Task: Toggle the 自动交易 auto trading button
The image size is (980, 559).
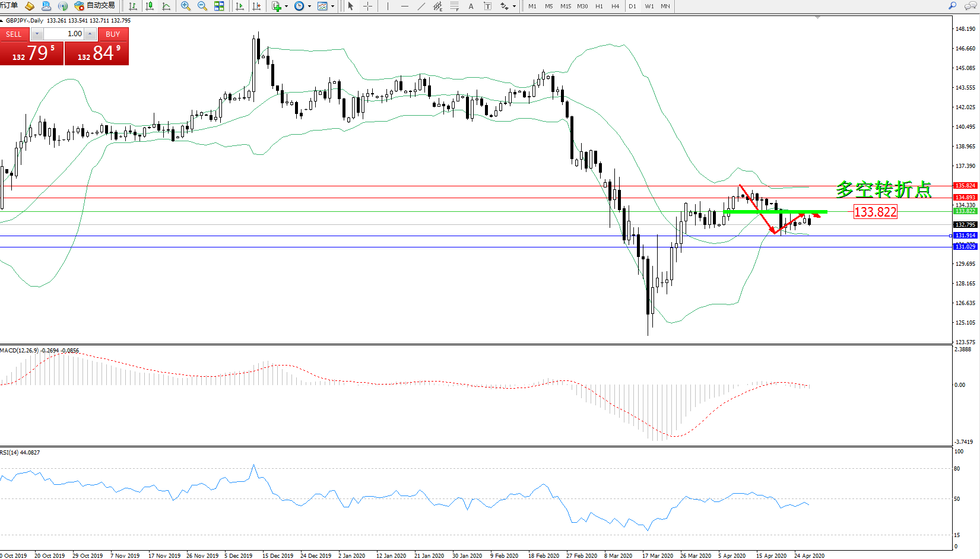Action: pos(95,6)
